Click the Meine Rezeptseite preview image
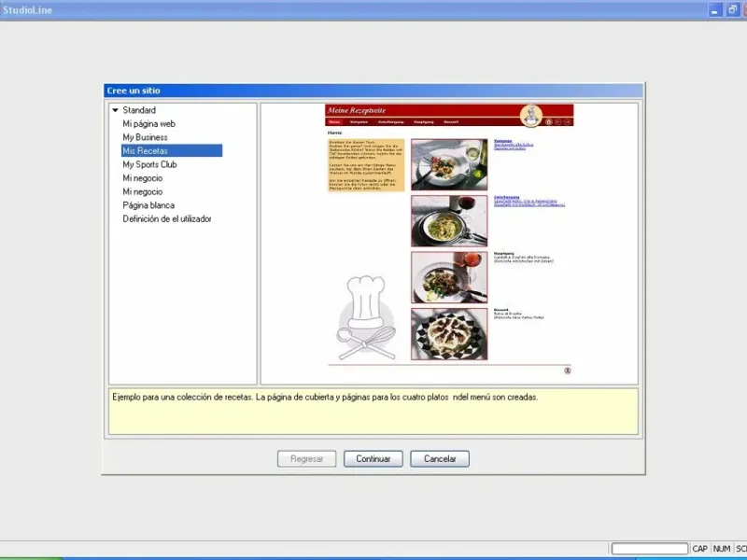Screen dimensions: 747x560 [449, 240]
